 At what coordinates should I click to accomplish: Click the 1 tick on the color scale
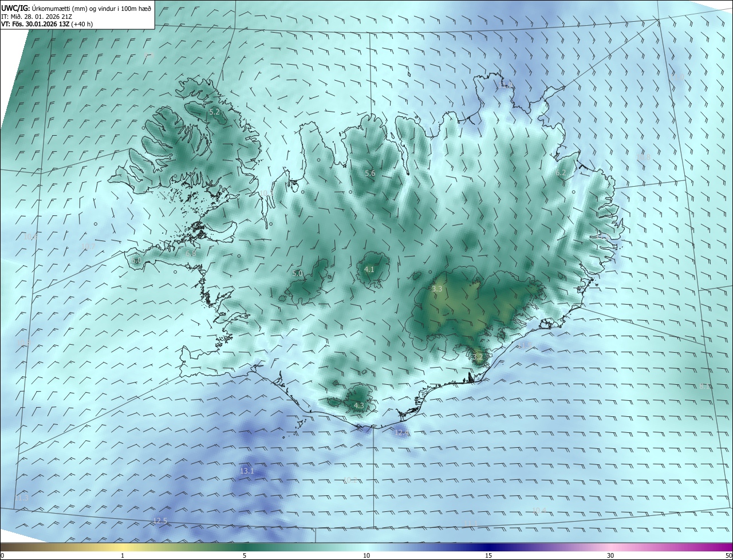click(x=123, y=555)
